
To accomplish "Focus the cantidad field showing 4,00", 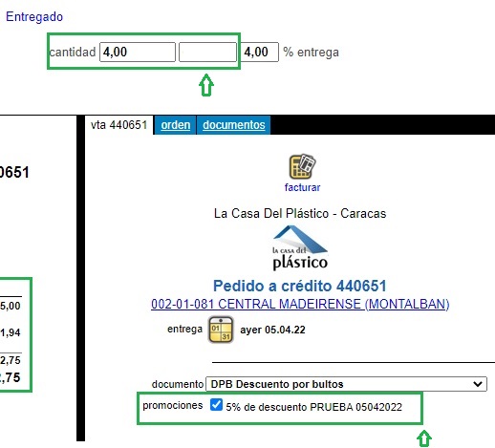I will pos(138,52).
